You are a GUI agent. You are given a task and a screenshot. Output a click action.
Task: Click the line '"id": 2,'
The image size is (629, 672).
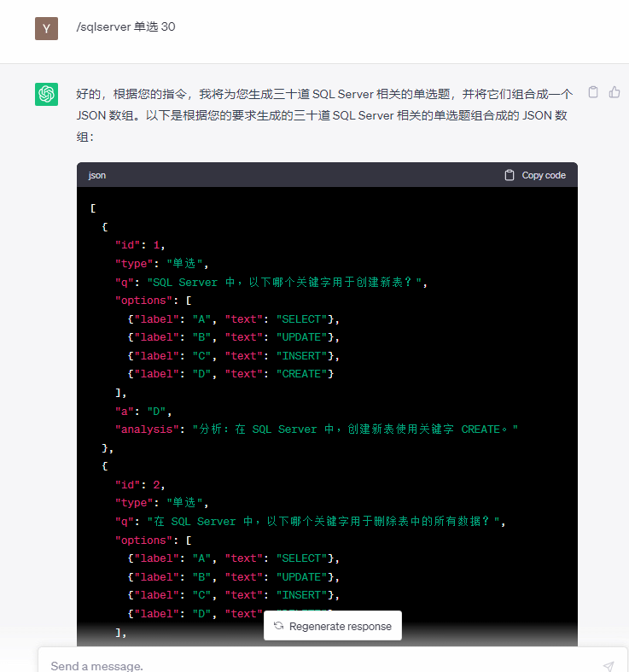click(140, 484)
